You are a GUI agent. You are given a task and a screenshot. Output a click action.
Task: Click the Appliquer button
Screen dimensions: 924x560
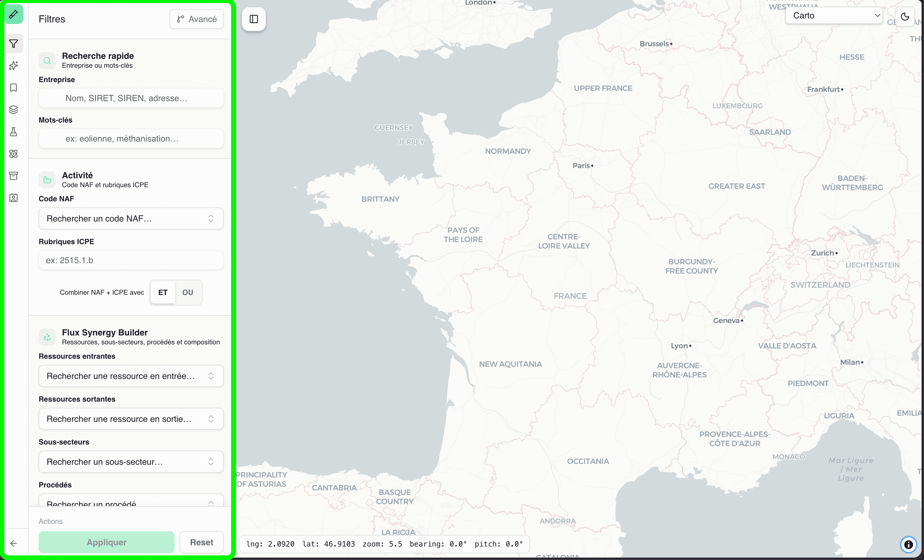(106, 542)
